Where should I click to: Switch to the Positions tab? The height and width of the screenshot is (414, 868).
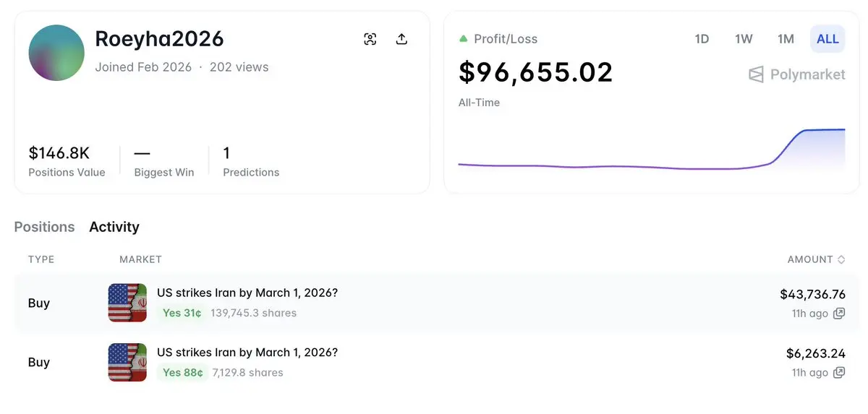(44, 227)
